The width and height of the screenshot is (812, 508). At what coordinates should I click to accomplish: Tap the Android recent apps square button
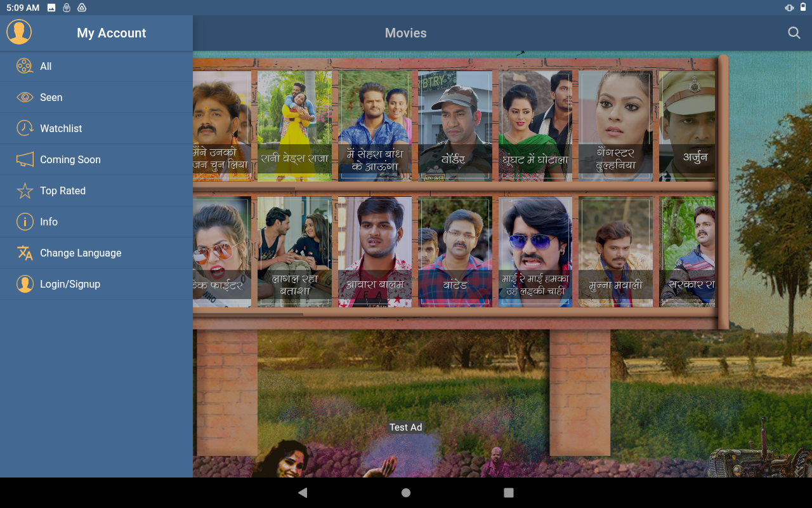(509, 493)
